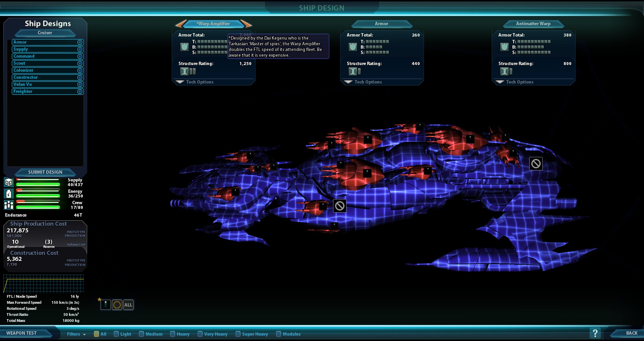Select the disabled slot icon at the ship's center
The width and height of the screenshot is (644, 341).
click(x=340, y=206)
